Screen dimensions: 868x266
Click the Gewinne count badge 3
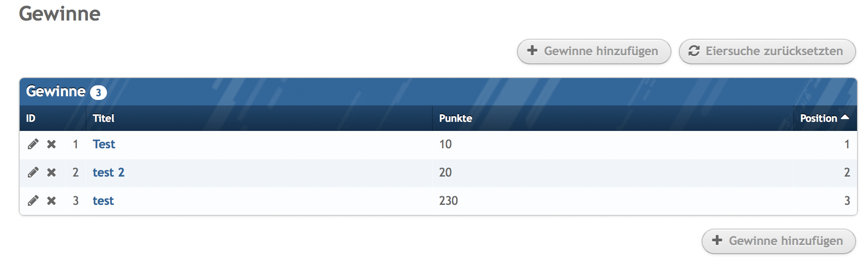click(x=98, y=93)
